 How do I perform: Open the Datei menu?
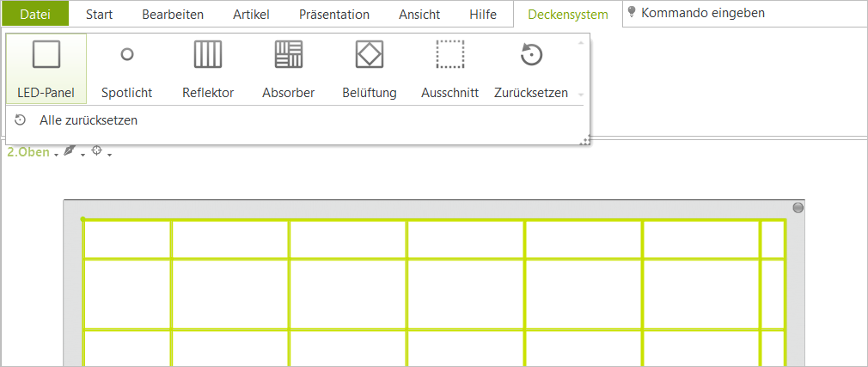[x=35, y=15]
